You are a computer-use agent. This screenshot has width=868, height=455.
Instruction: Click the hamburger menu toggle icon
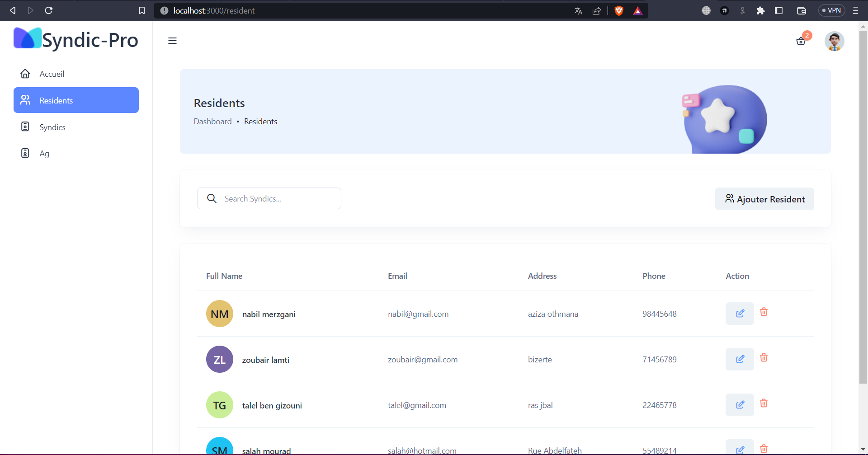point(172,41)
